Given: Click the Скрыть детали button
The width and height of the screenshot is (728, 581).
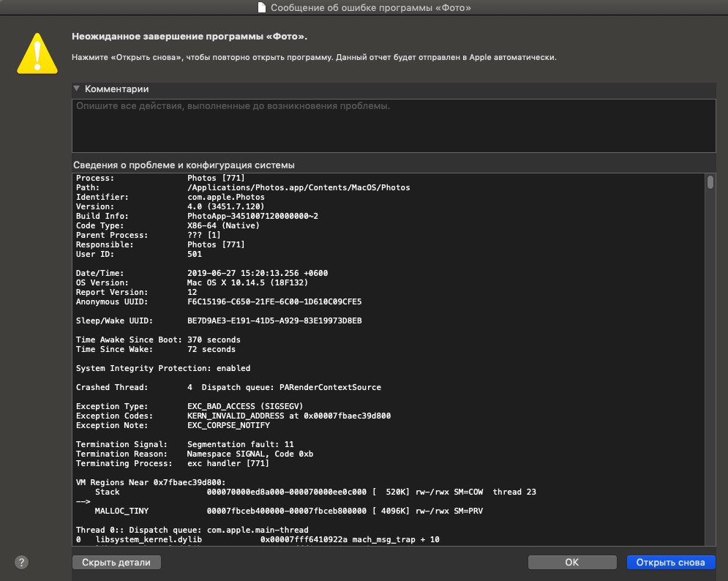Looking at the screenshot, I should click(116, 562).
